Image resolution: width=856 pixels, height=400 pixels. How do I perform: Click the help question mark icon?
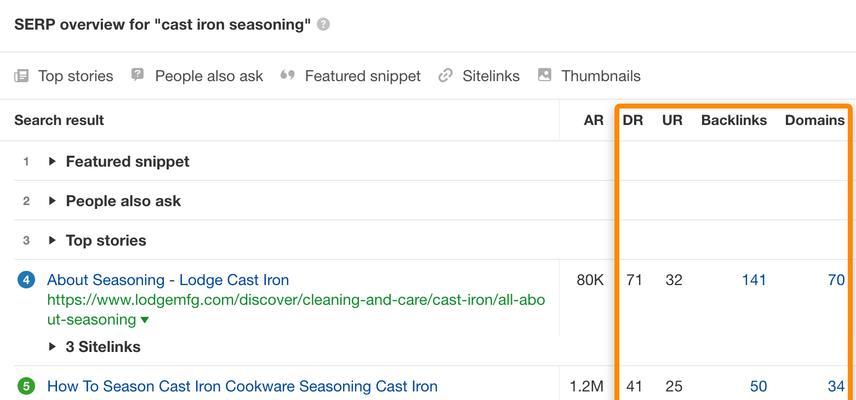(x=323, y=25)
